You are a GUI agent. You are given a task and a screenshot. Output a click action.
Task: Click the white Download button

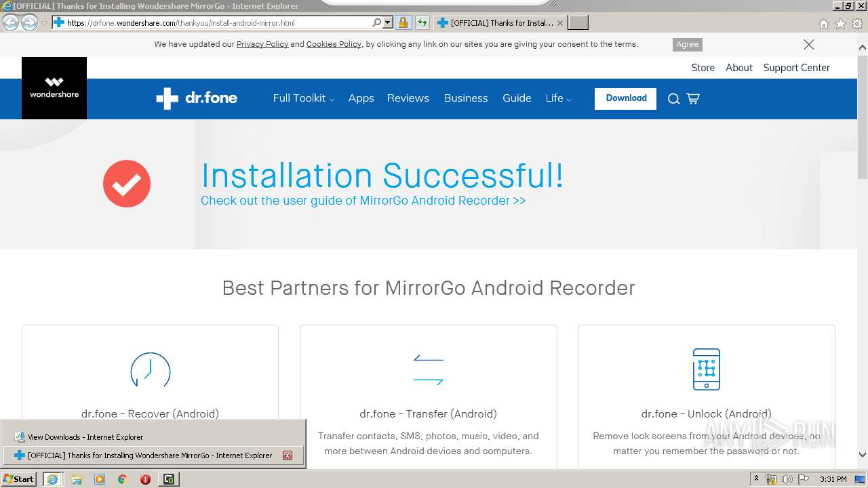(x=625, y=99)
